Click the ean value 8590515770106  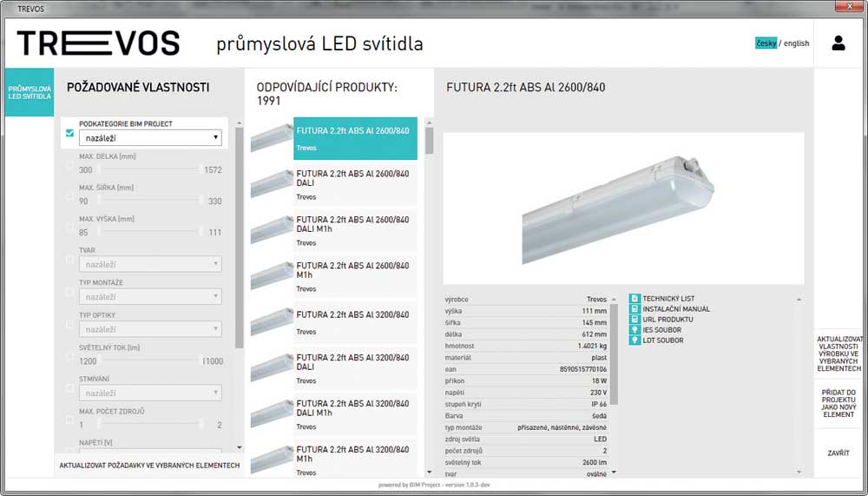coord(582,369)
